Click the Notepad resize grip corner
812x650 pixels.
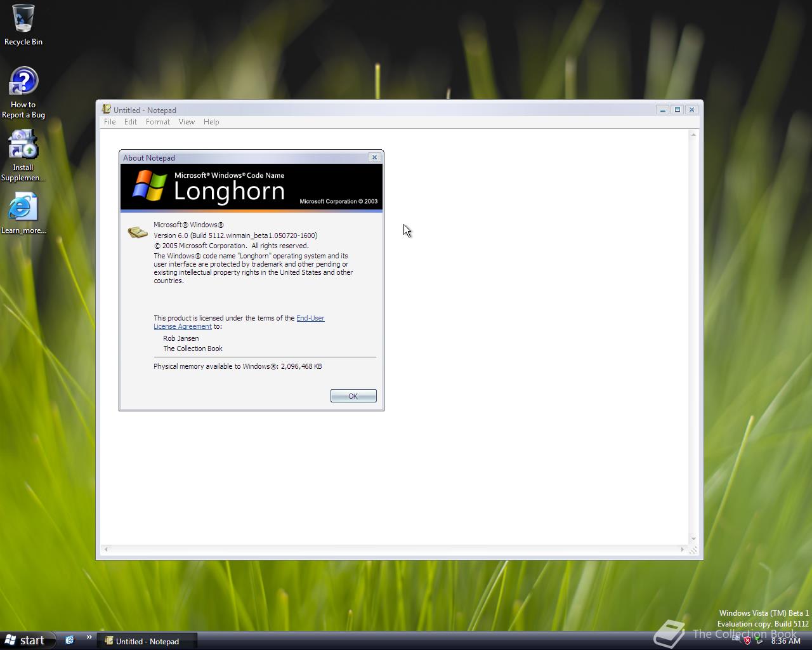693,550
